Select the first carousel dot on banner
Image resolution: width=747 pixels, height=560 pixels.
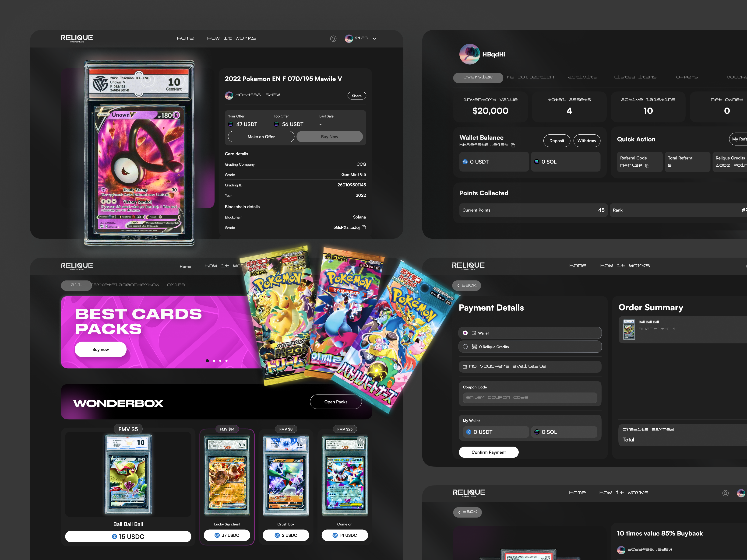(x=207, y=361)
